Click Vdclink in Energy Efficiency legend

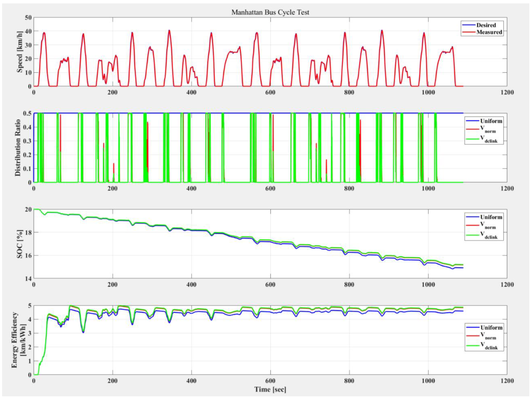pyautogui.click(x=489, y=346)
